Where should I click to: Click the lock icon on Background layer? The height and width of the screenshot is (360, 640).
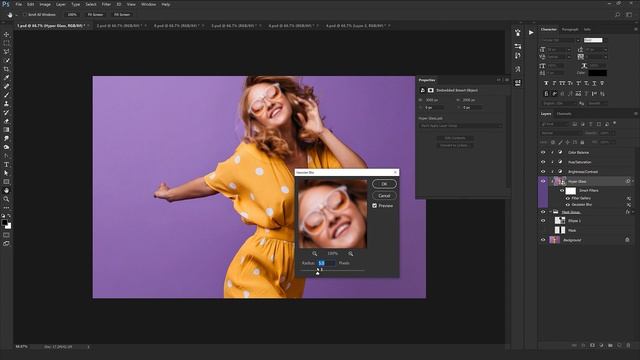tap(627, 240)
